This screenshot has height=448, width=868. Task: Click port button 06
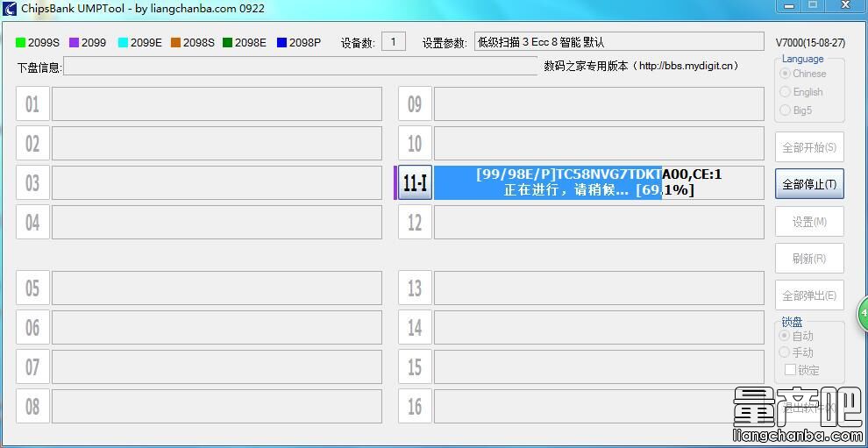[x=32, y=327]
